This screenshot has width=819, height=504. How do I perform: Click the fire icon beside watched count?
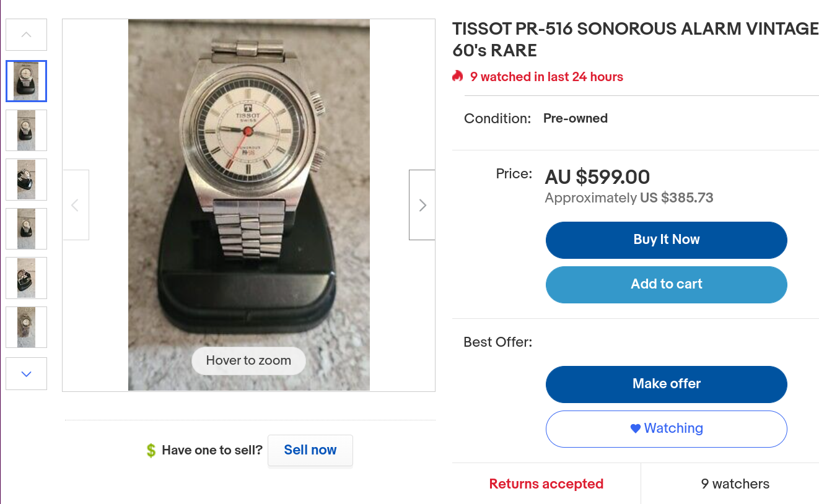click(458, 77)
